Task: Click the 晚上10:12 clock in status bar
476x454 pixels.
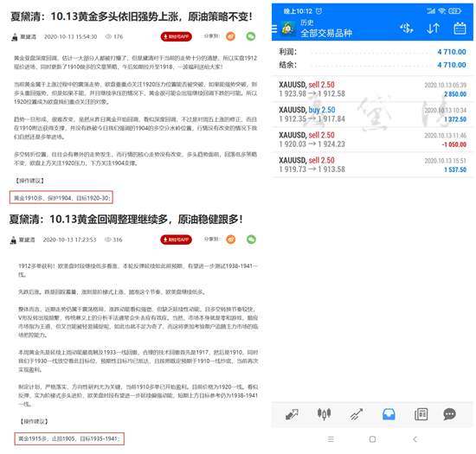Action: 298,11
